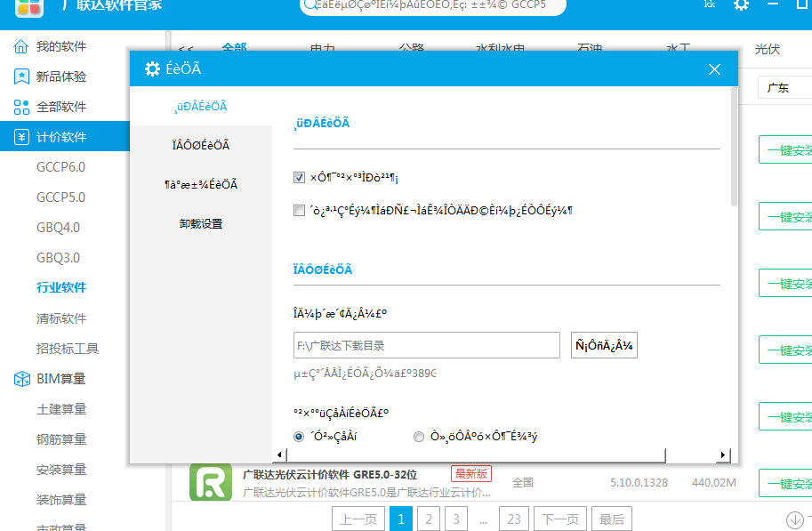This screenshot has width=812, height=531.
Task: Click the title 广联达光伏云计价软件 GRE5.0-32位
Action: point(330,475)
